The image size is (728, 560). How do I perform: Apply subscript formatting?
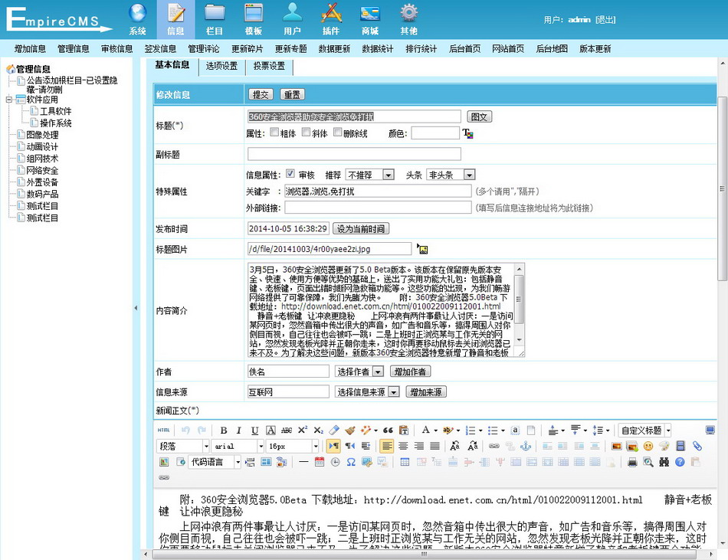319,430
